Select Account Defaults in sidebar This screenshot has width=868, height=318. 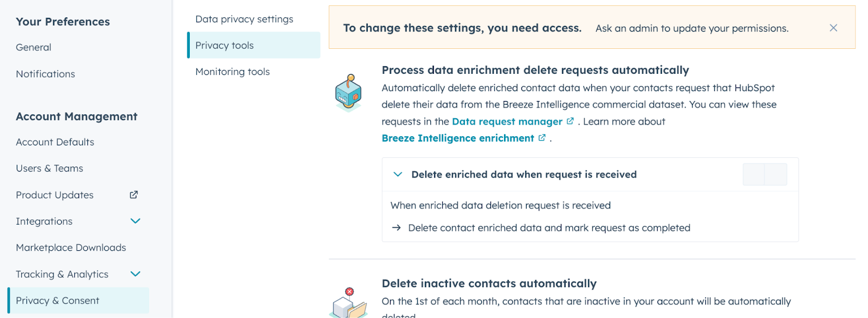[55, 142]
